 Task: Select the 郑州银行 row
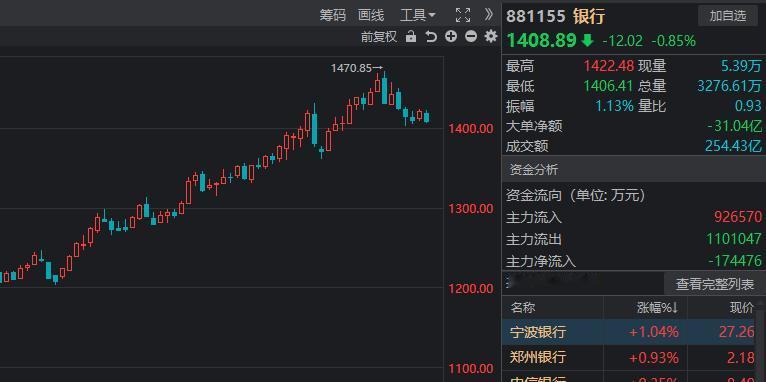[x=634, y=357]
